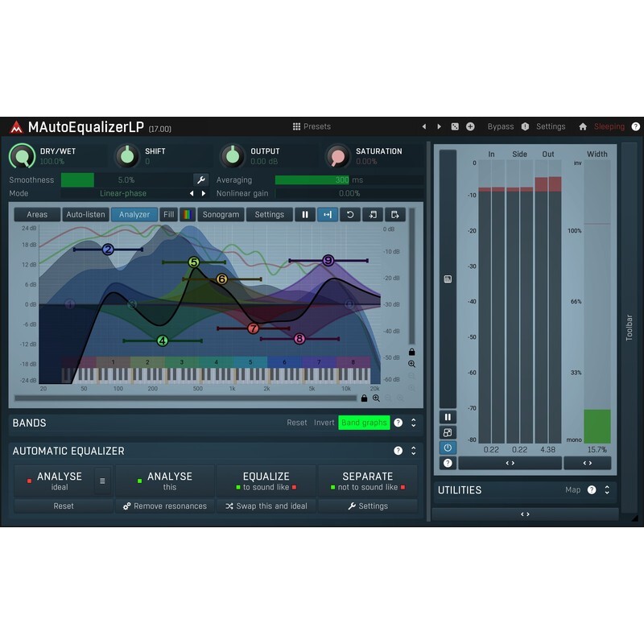
Task: Click the vertical zoom lock icon
Action: (411, 352)
